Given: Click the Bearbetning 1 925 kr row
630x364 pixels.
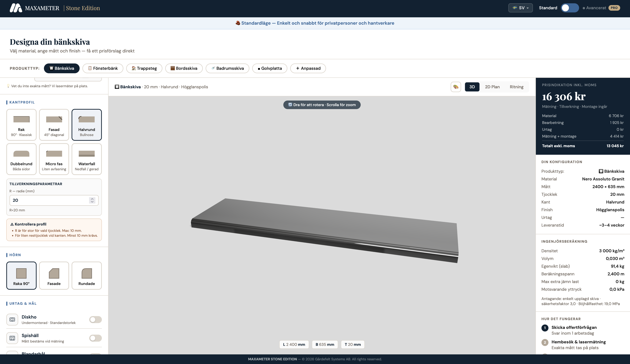Looking at the screenshot, I should pos(583,122).
